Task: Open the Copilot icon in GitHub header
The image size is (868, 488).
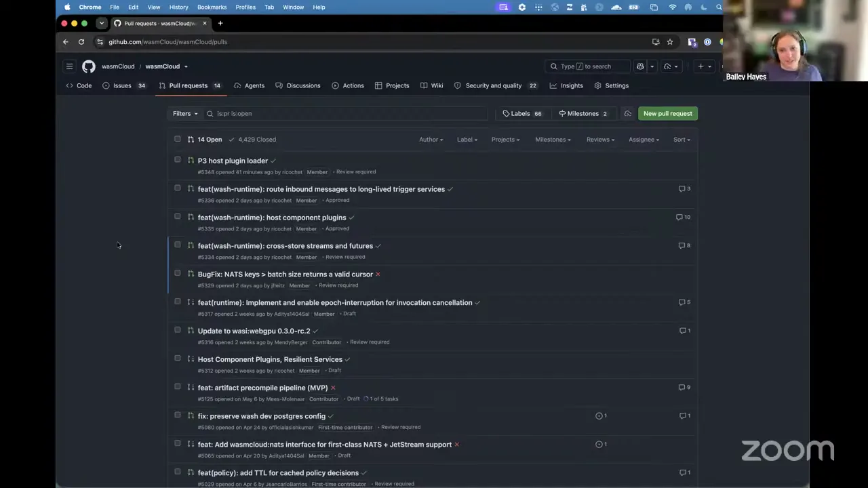Action: 640,66
